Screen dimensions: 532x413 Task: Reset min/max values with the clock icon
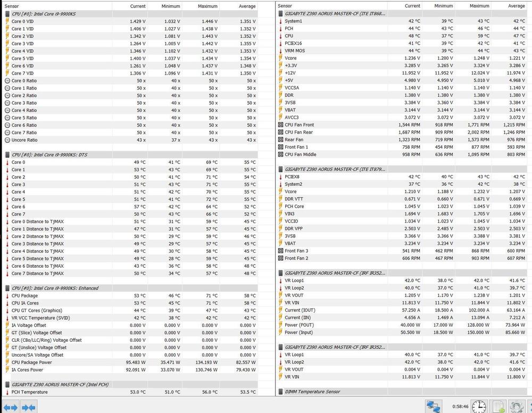pyautogui.click(x=479, y=407)
